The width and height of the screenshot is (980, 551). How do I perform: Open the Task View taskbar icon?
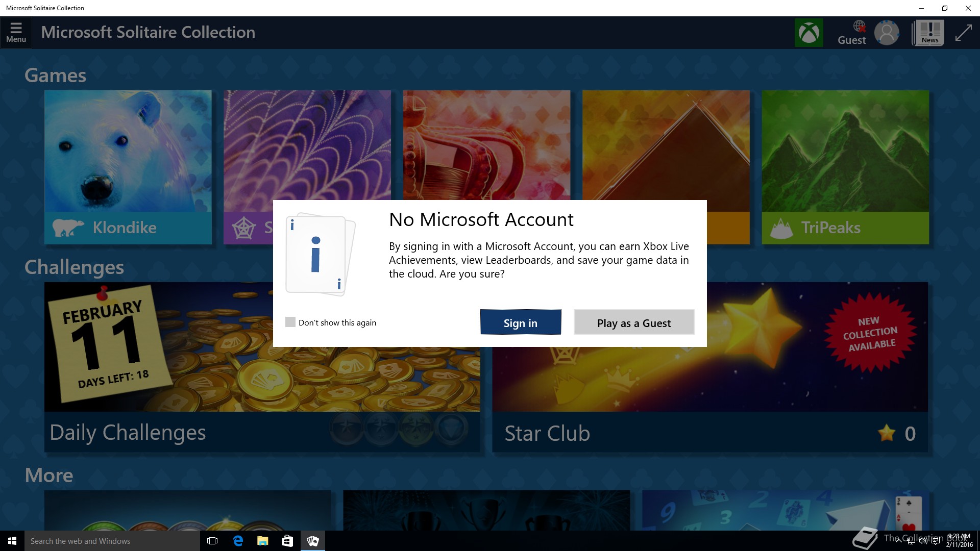point(212,541)
